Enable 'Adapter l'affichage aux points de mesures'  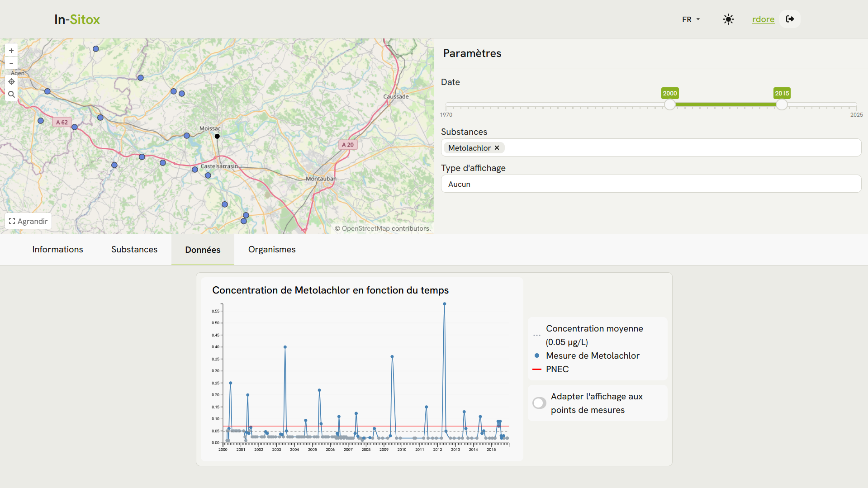pyautogui.click(x=539, y=403)
